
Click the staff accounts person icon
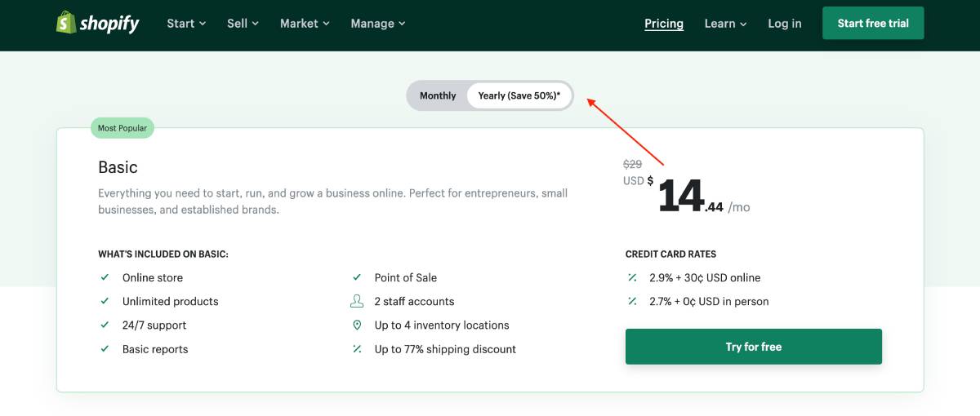tap(357, 301)
